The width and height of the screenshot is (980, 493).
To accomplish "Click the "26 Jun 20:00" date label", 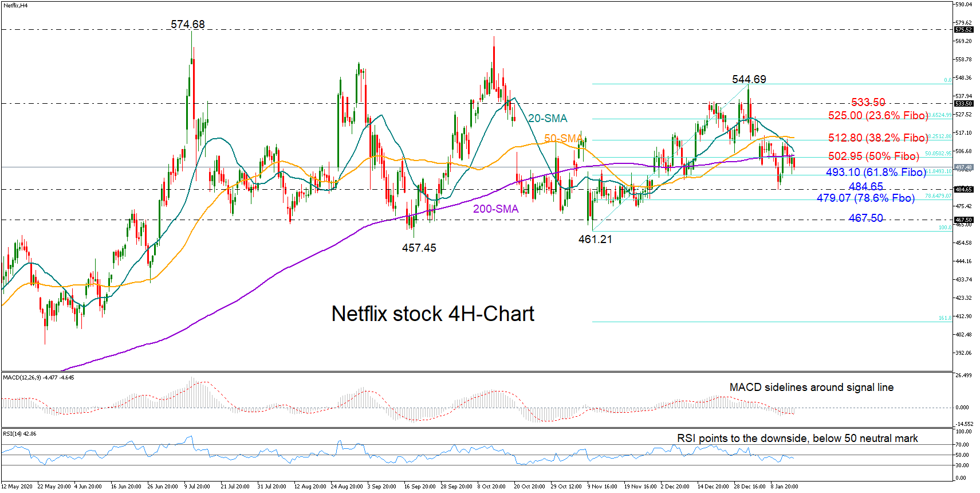I will coord(163,487).
